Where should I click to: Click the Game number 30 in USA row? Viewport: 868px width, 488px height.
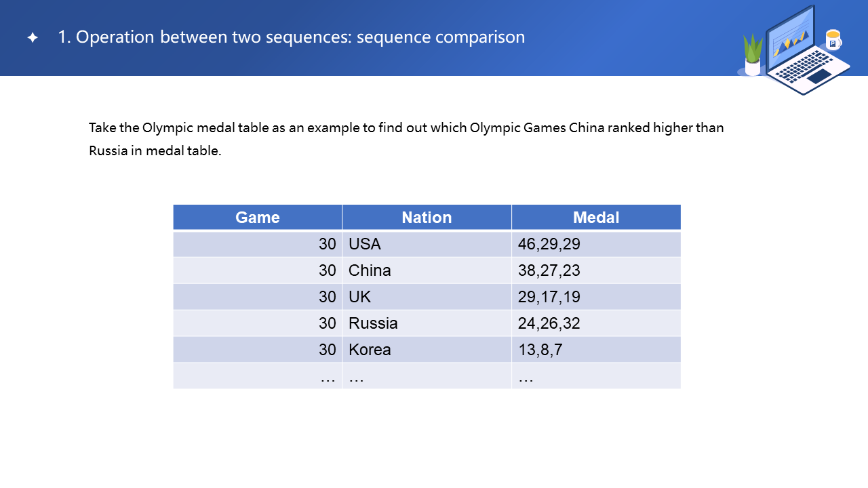(327, 244)
